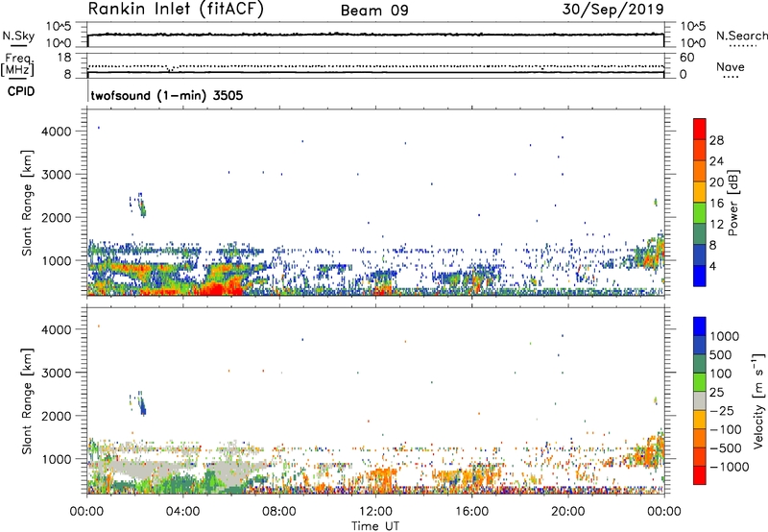Screen dimensions: 768x532
Task: Click the 'Time UT' axis label
Action: coord(375,526)
